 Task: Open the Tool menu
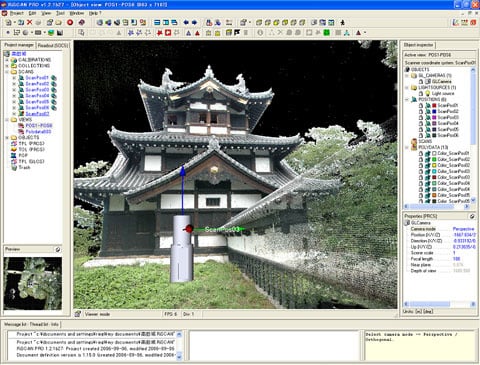click(60, 13)
